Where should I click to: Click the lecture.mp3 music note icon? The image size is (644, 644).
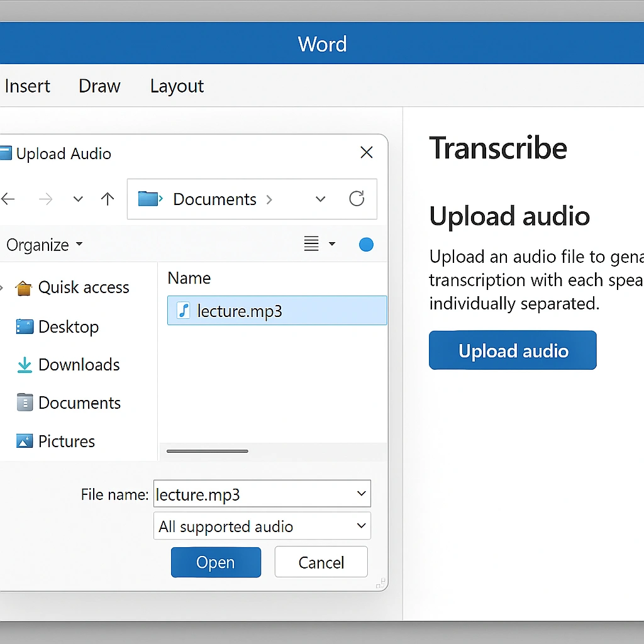coord(184,310)
